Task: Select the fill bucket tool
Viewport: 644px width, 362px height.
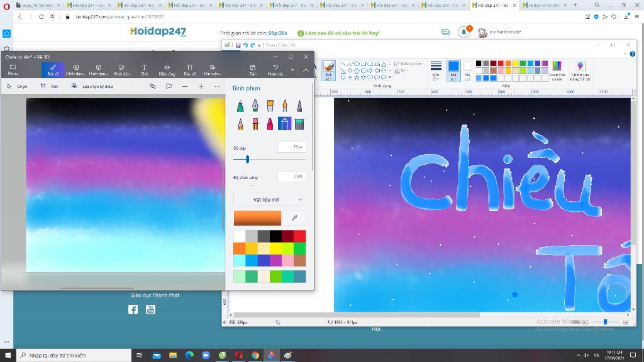Action: [x=299, y=124]
